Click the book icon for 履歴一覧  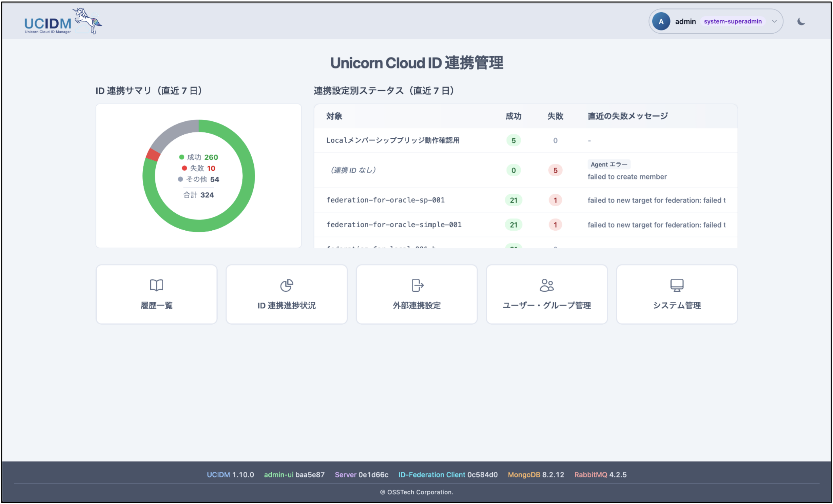[x=156, y=285]
